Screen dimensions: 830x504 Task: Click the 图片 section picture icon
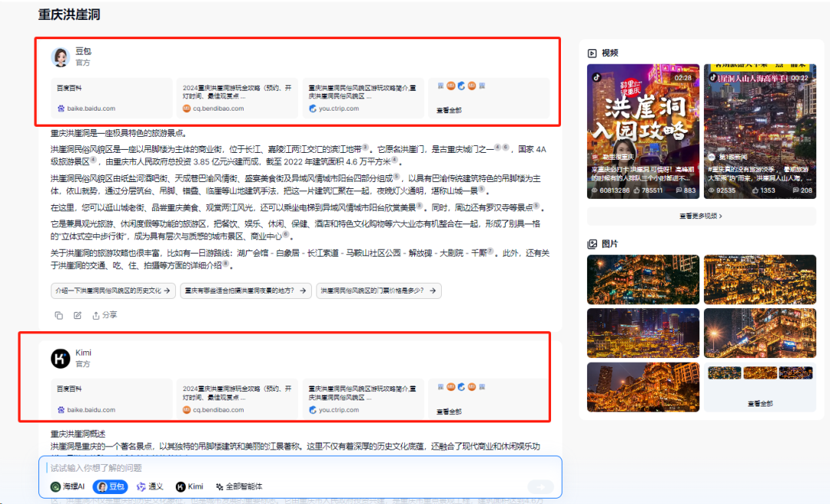(593, 244)
